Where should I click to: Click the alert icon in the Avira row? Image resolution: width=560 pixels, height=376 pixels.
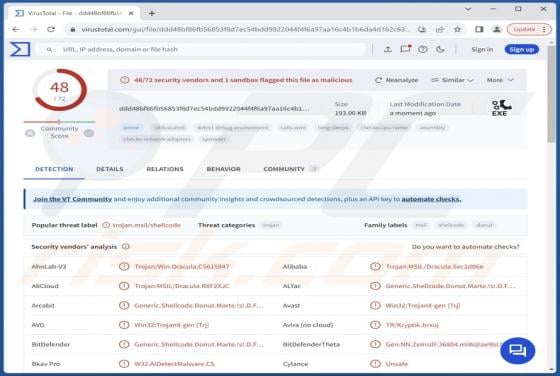pyautogui.click(x=375, y=325)
